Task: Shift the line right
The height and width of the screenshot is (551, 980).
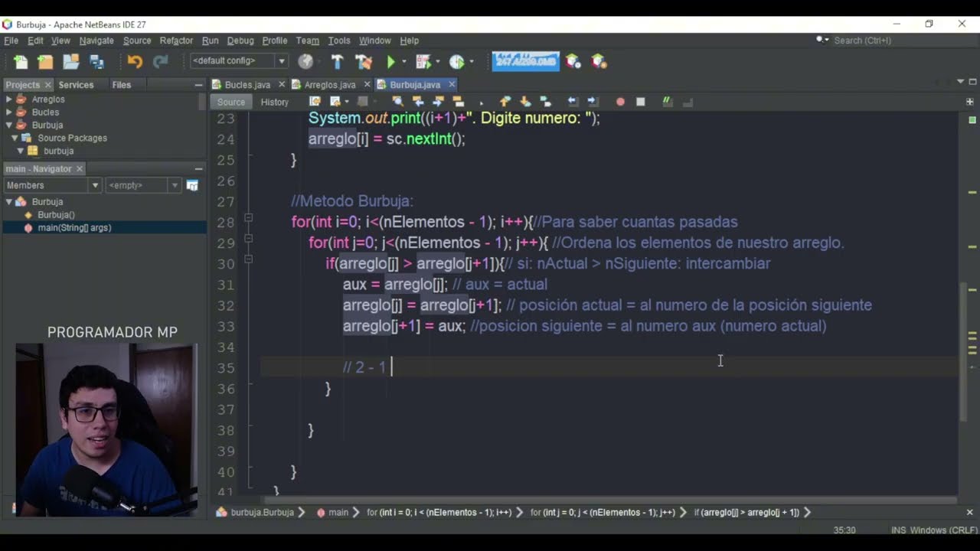Action: click(x=592, y=102)
